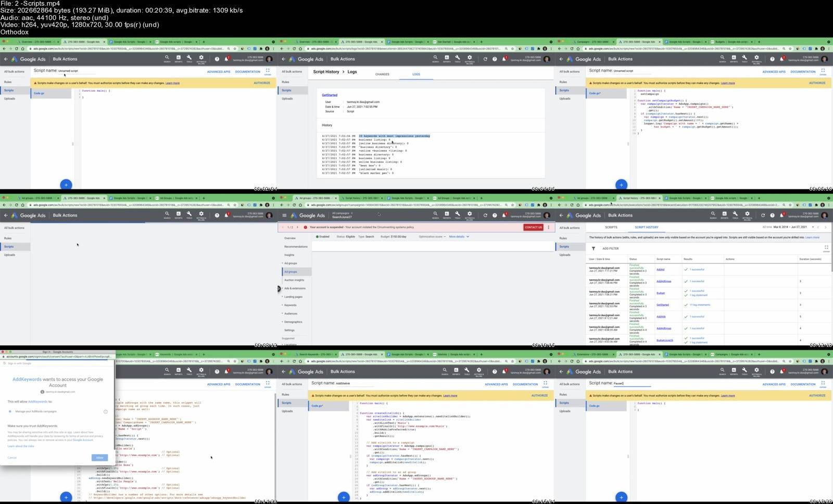Click Script name field showing Paused1
This screenshot has width=833, height=504.
632,383
